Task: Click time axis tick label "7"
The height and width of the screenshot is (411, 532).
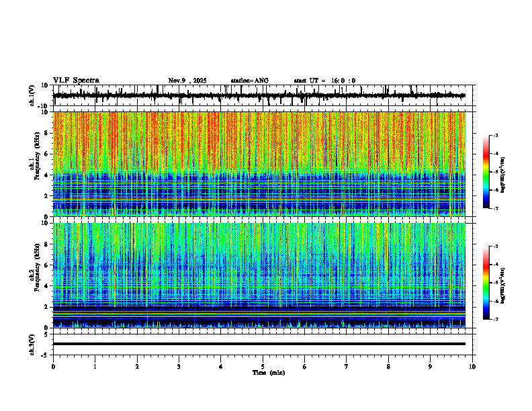Action: (347, 367)
